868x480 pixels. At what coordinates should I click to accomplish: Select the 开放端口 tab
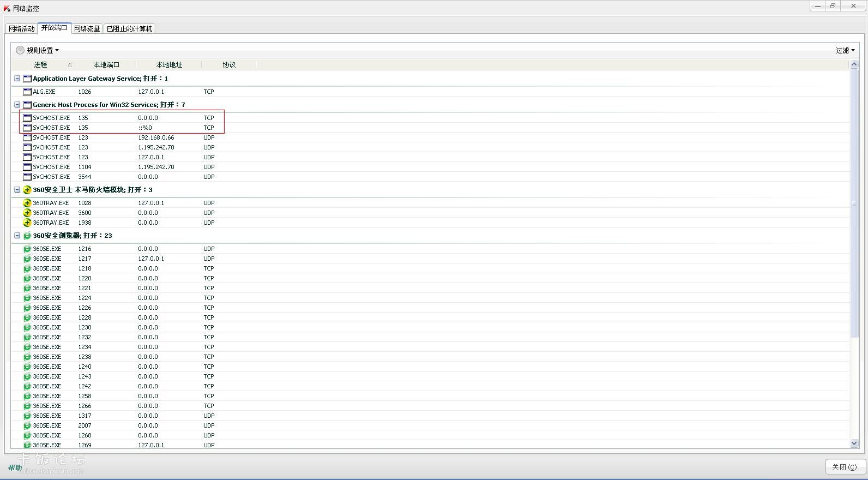tap(54, 27)
